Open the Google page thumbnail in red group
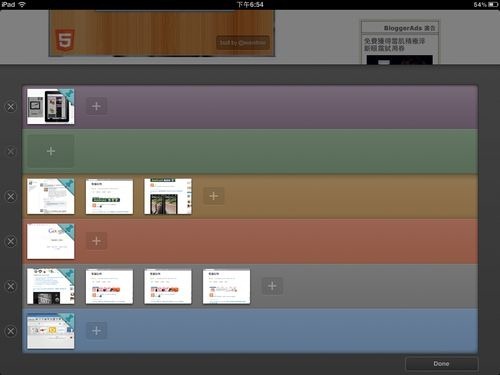This screenshot has width=500, height=375. click(51, 241)
